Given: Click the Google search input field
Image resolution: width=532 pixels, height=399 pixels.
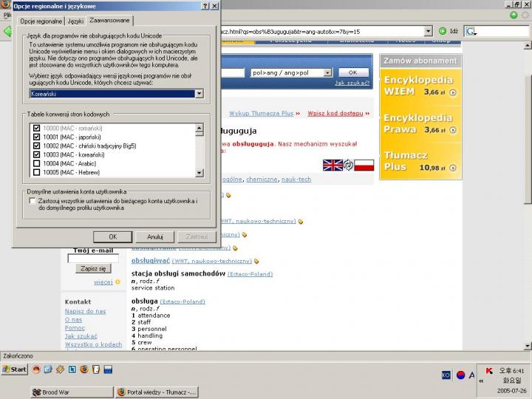Looking at the screenshot, I should (503, 32).
